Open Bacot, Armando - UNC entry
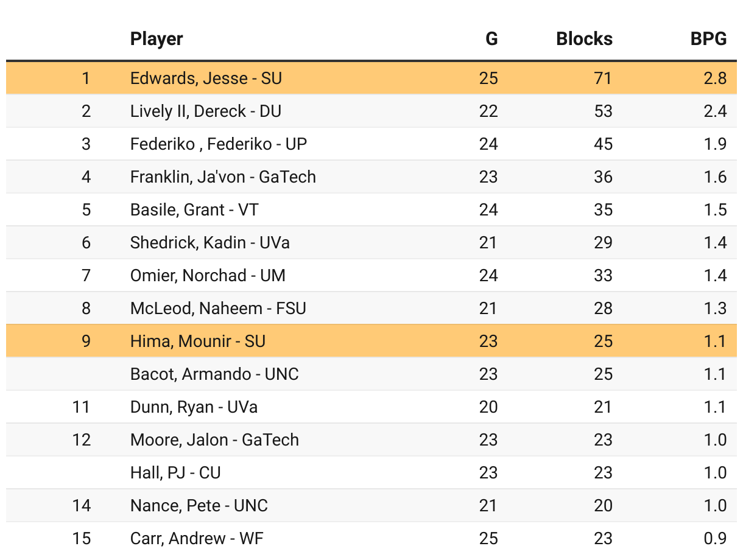This screenshot has width=743, height=560. point(214,374)
